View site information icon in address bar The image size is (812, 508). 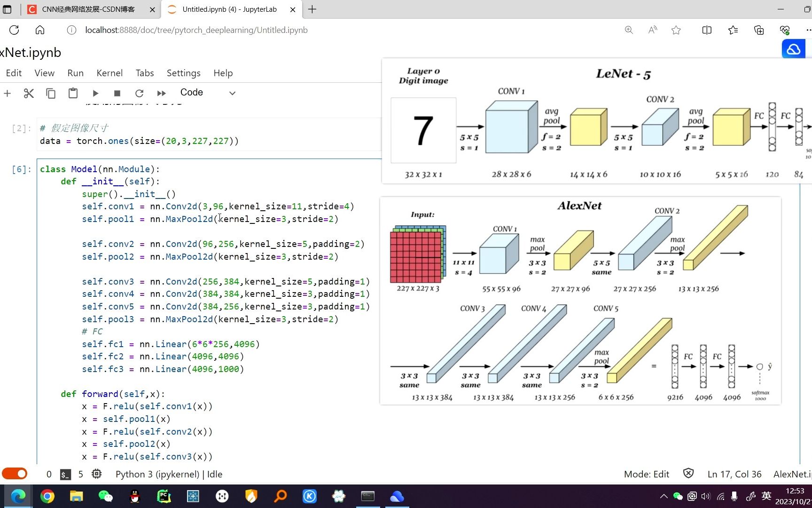pos(71,30)
